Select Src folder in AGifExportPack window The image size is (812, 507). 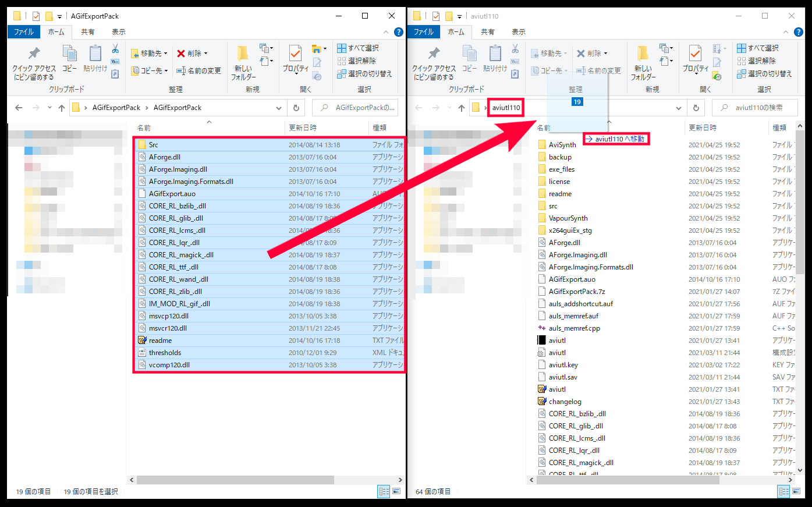click(269, 145)
